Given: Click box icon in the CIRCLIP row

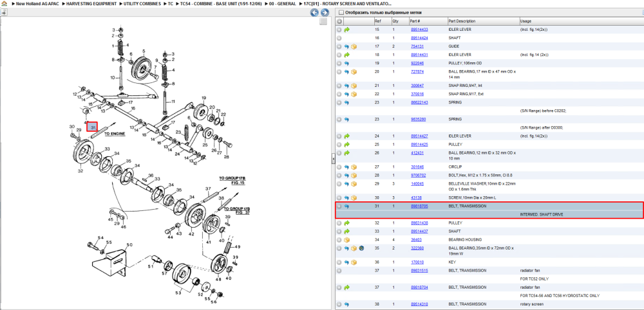Looking at the screenshot, I should pos(354,167).
